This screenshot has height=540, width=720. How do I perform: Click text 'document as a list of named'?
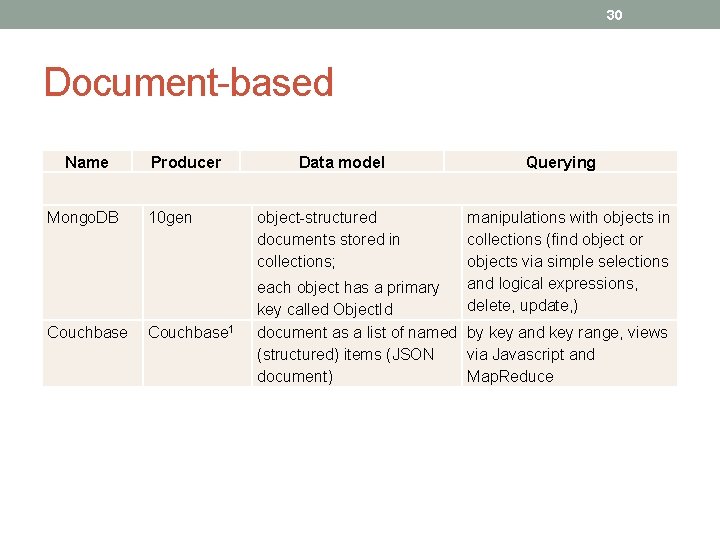pos(357,332)
